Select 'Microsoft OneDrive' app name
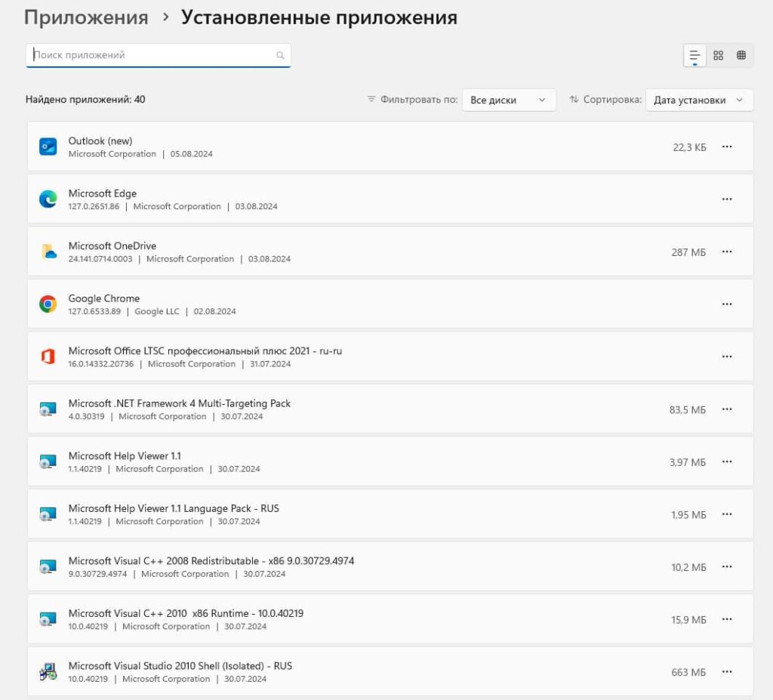Screen dimensions: 773x700 point(112,245)
